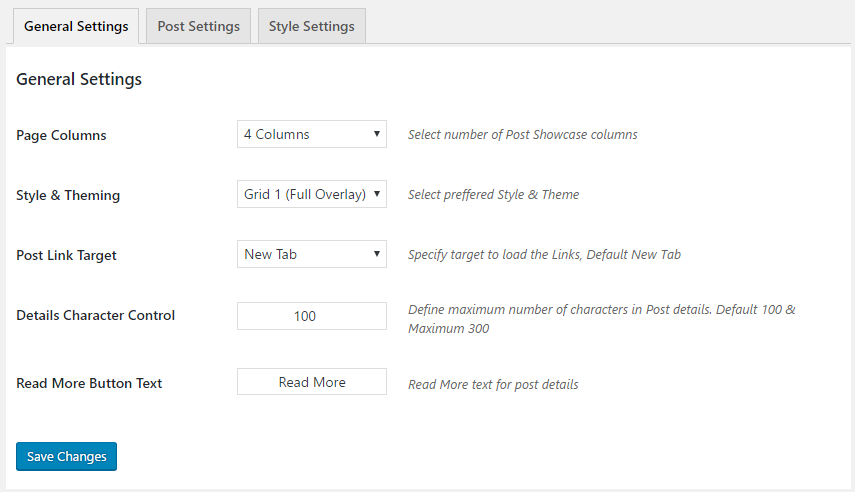Click the Style & Theming label
The height and width of the screenshot is (492, 855).
click(x=68, y=195)
